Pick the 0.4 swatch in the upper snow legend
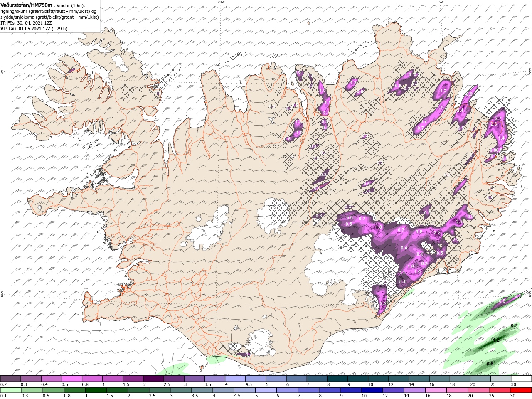The image size is (532, 399). coord(51,379)
